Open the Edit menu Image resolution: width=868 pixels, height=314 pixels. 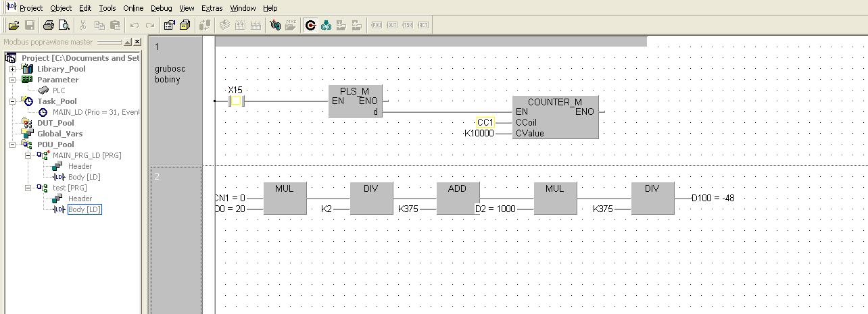(85, 8)
